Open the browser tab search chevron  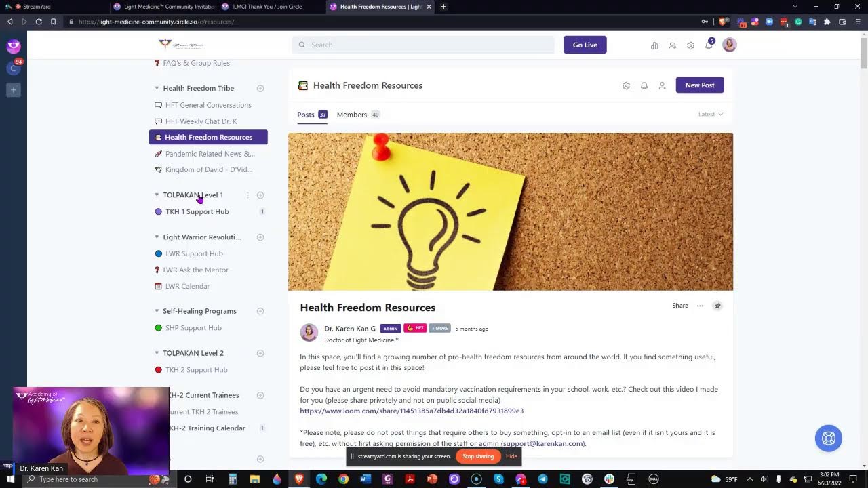pos(795,7)
